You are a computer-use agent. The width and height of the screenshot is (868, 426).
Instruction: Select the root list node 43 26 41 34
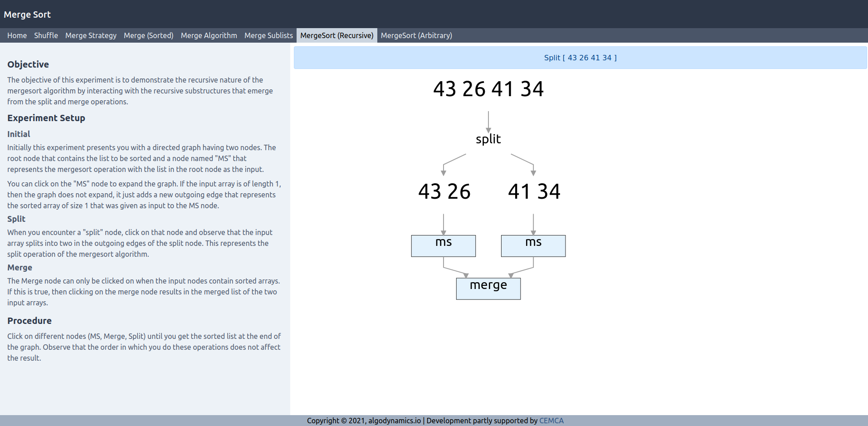coord(488,89)
